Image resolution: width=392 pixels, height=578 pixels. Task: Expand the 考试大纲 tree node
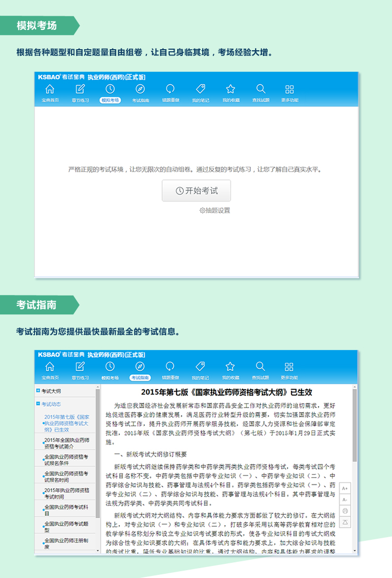point(38,391)
